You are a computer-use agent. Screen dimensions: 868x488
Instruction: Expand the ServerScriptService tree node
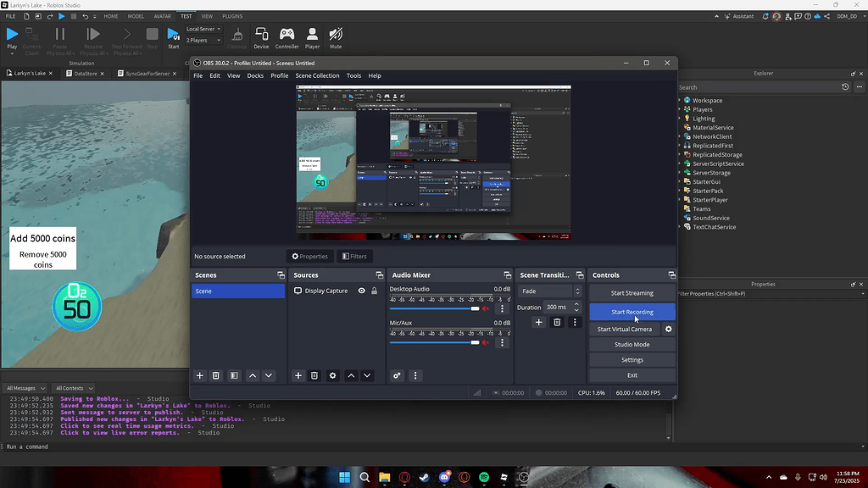pyautogui.click(x=681, y=164)
